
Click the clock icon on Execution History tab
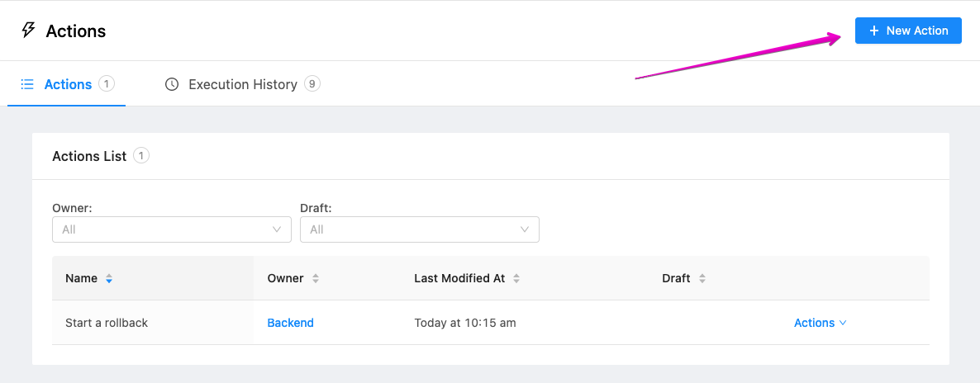[172, 83]
